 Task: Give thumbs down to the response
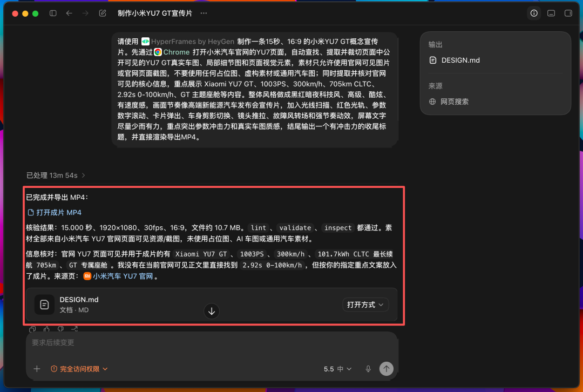(60, 329)
